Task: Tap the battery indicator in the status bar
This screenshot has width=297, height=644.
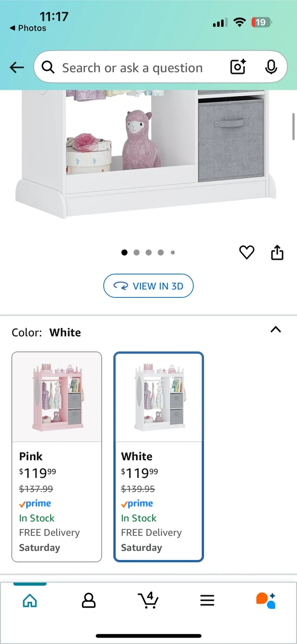Action: pos(262,22)
